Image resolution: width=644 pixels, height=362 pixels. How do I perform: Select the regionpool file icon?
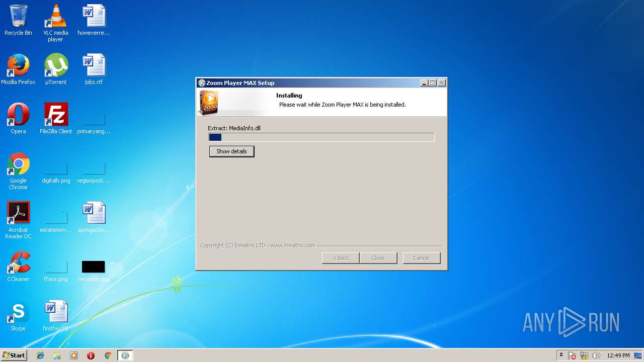tap(94, 172)
